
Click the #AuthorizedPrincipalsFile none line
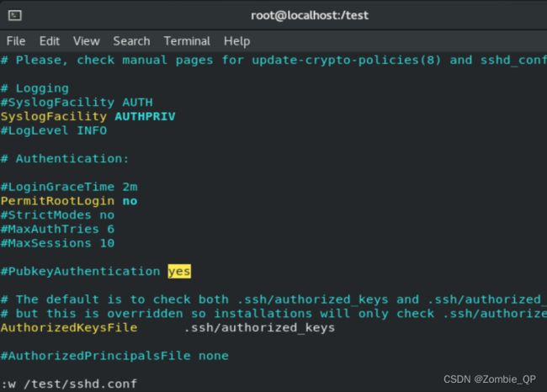coord(114,356)
